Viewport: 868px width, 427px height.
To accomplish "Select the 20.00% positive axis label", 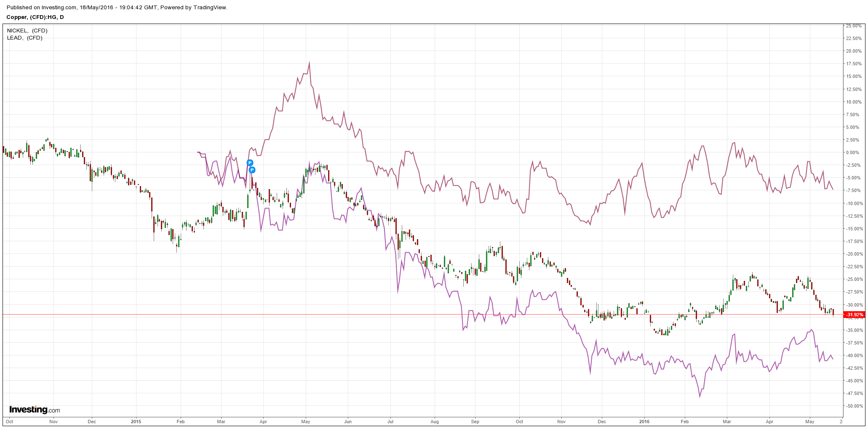I will click(854, 51).
